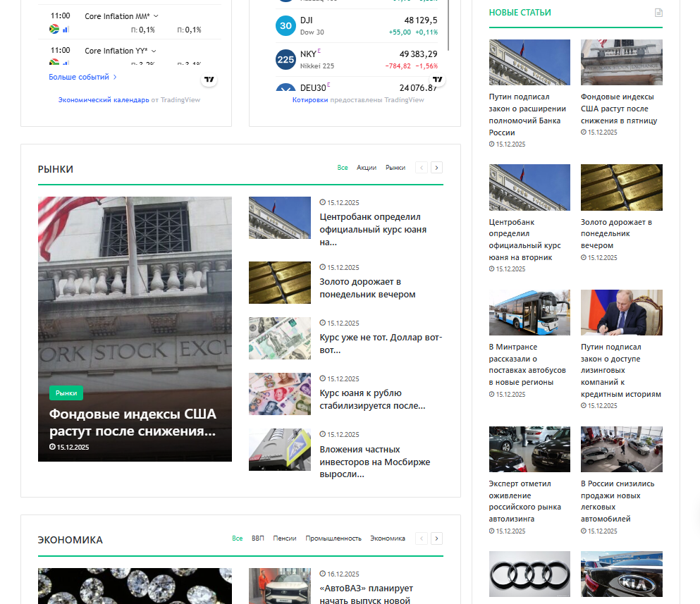Image resolution: width=700 pixels, height=604 pixels.
Task: Open Рынки article Золото дорожает в понедельник вечером
Action: pos(367,288)
